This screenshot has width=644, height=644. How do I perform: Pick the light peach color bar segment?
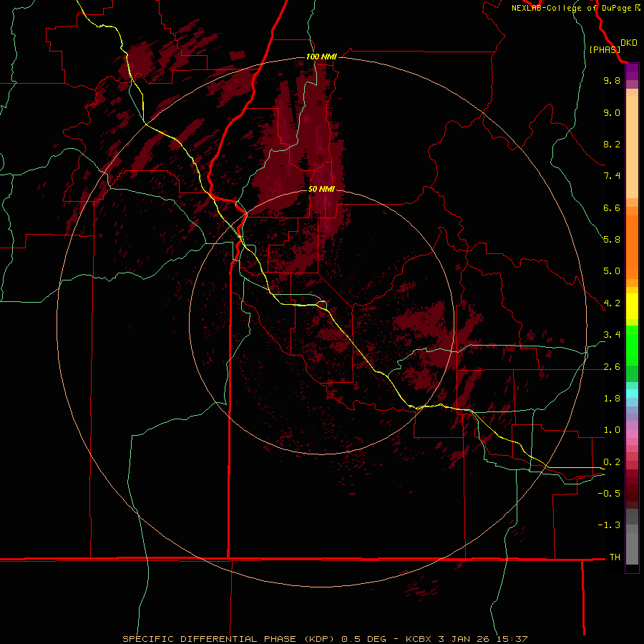point(632,148)
